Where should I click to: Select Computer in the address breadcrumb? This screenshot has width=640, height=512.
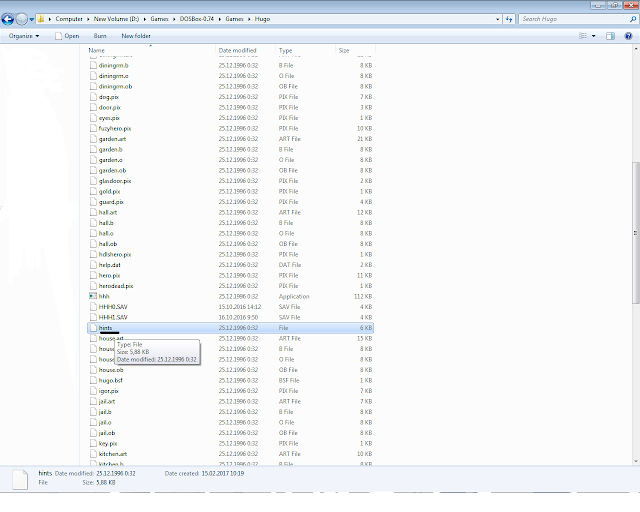(69, 19)
